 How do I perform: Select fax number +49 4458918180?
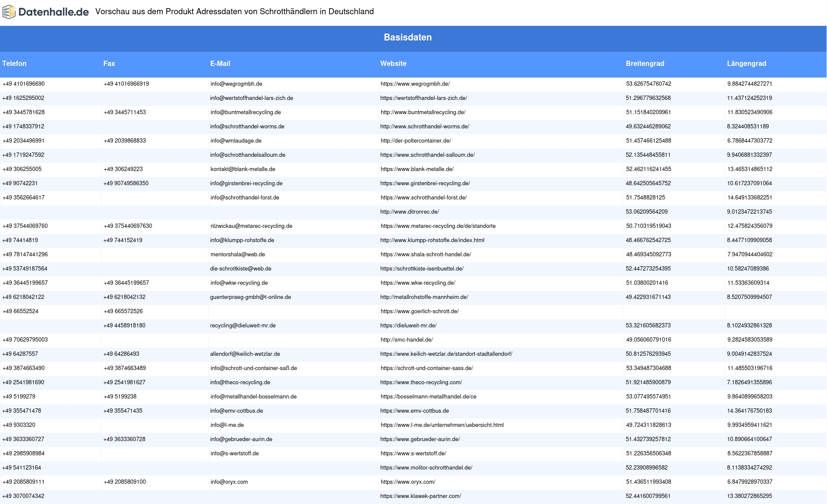124,326
